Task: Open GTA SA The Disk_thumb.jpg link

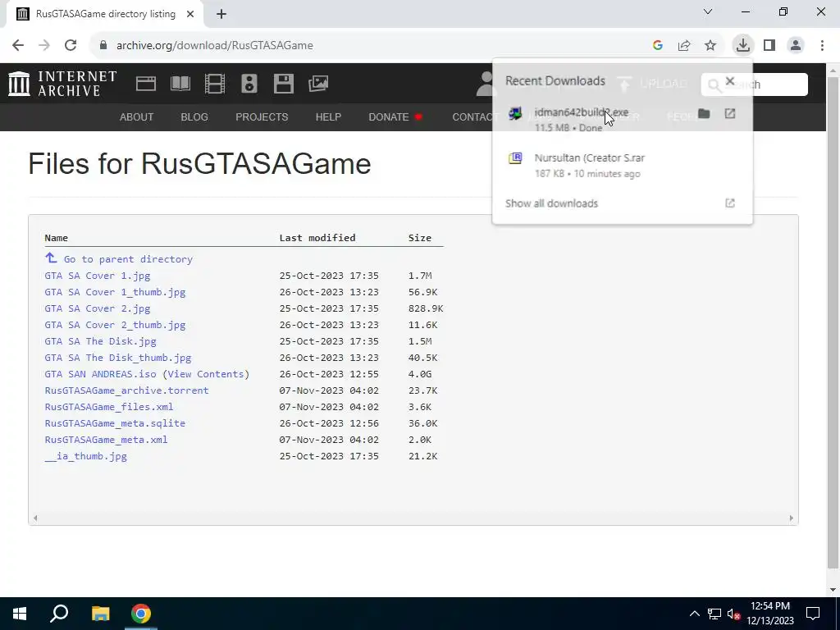Action: (118, 358)
